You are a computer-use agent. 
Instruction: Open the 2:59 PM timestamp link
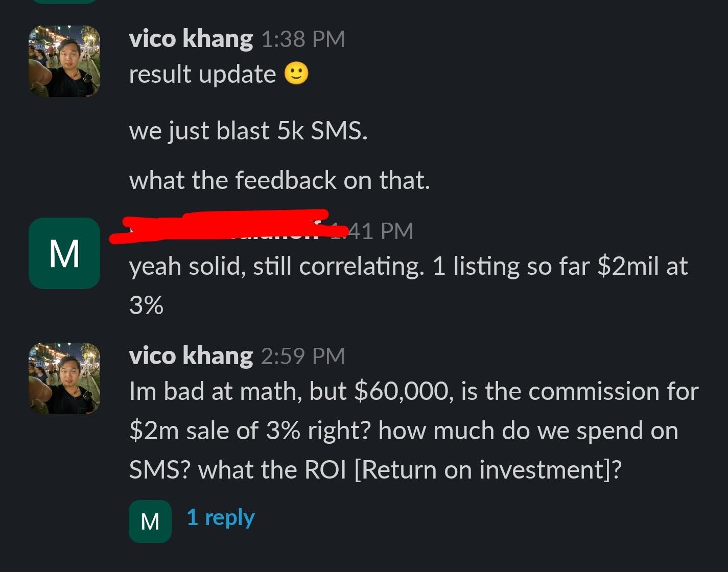click(303, 356)
